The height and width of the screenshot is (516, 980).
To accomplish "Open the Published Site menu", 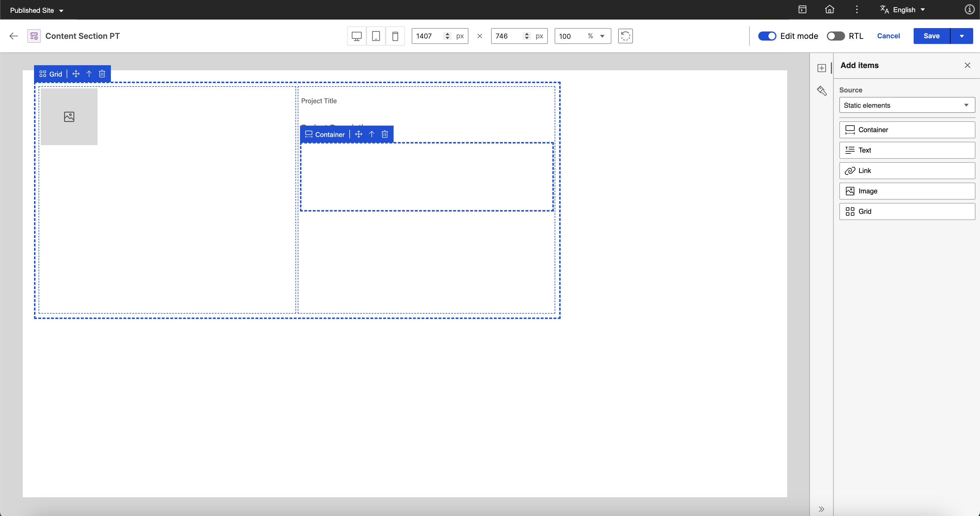I will click(x=37, y=10).
